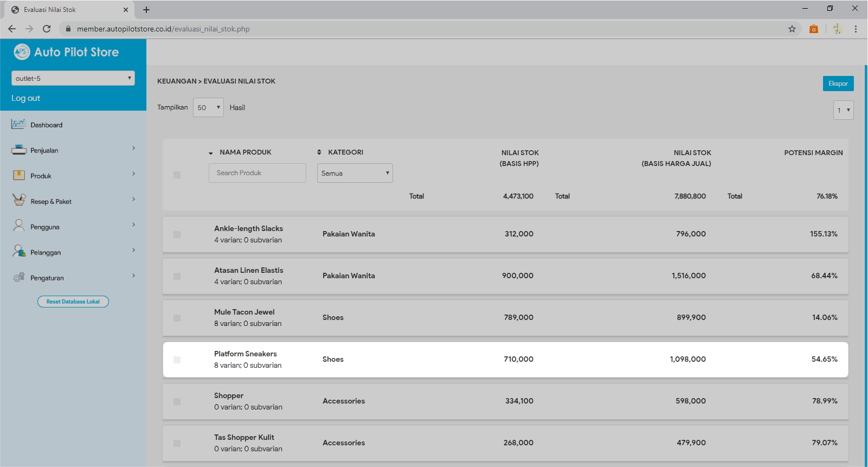Tick the checkbox for Ankle-length Slacks

pyautogui.click(x=177, y=234)
